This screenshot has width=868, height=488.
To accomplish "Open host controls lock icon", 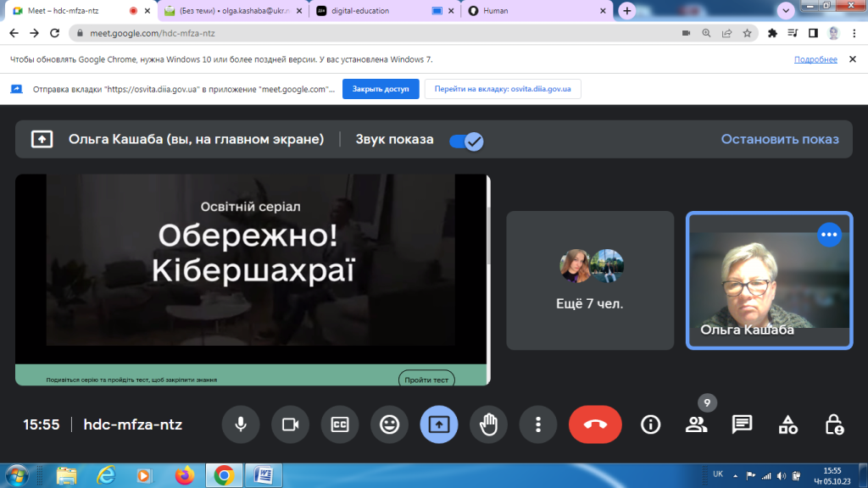I will coord(834,424).
